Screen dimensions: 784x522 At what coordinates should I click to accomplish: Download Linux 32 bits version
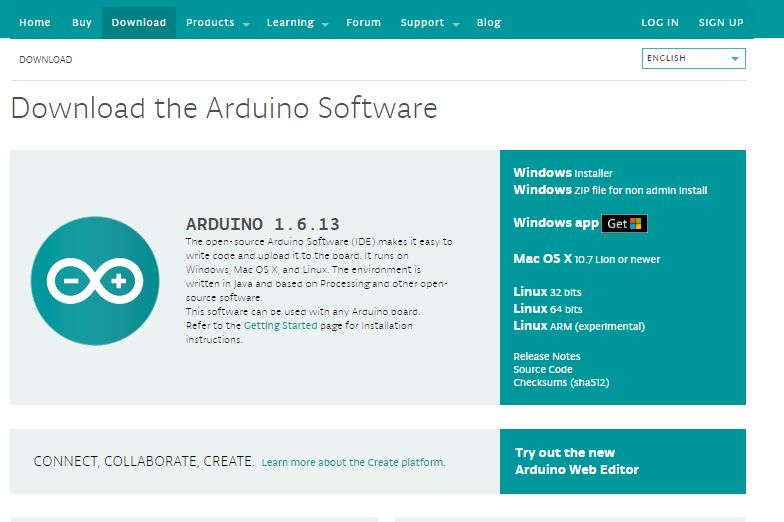pyautogui.click(x=547, y=292)
